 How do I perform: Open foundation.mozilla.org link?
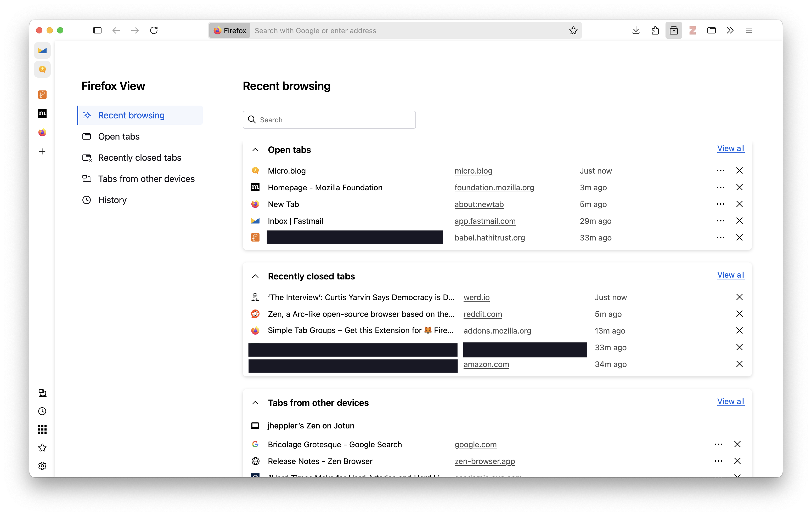tap(494, 188)
